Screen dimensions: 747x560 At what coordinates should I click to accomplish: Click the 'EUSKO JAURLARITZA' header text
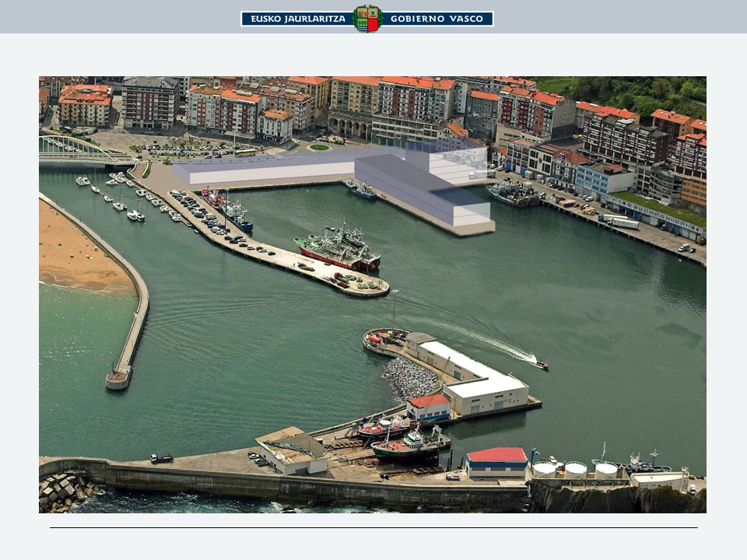click(298, 19)
